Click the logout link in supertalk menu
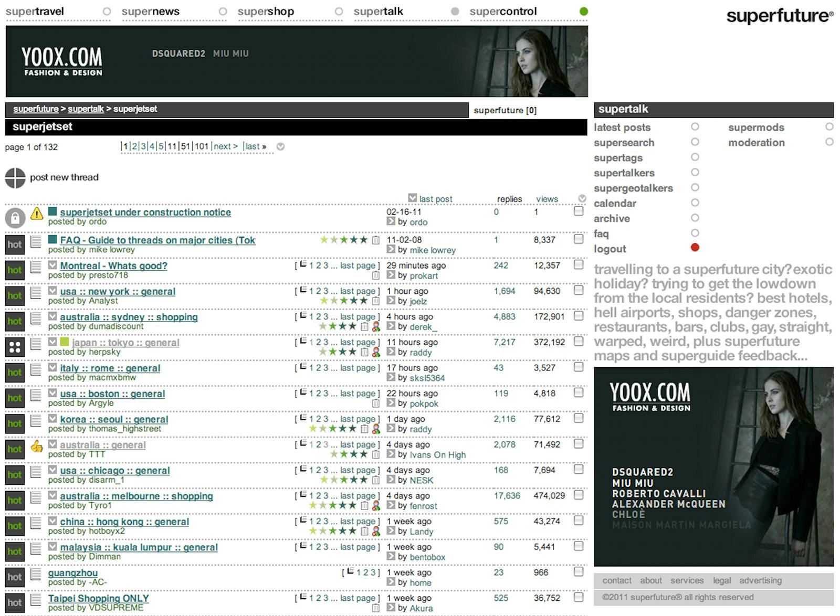The height and width of the screenshot is (616, 840). 610,249
